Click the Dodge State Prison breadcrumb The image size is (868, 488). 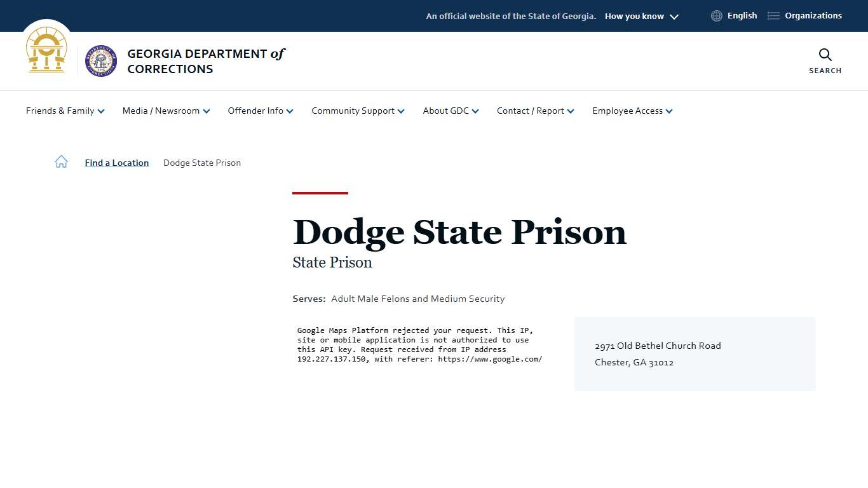click(x=201, y=163)
